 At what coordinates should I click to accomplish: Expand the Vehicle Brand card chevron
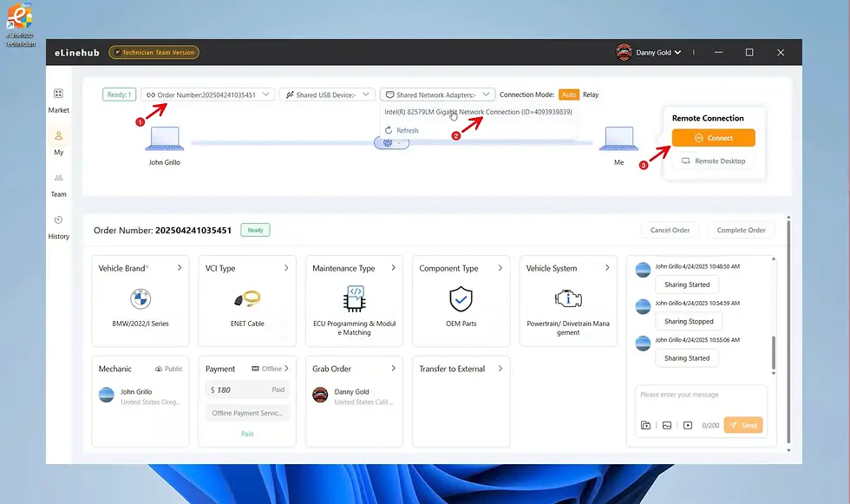[x=180, y=268]
